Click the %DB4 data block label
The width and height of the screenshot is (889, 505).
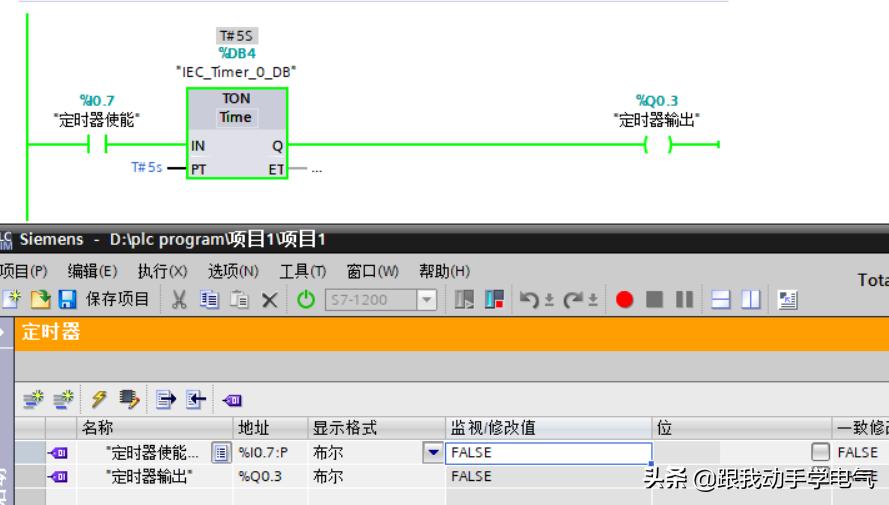pyautogui.click(x=237, y=53)
